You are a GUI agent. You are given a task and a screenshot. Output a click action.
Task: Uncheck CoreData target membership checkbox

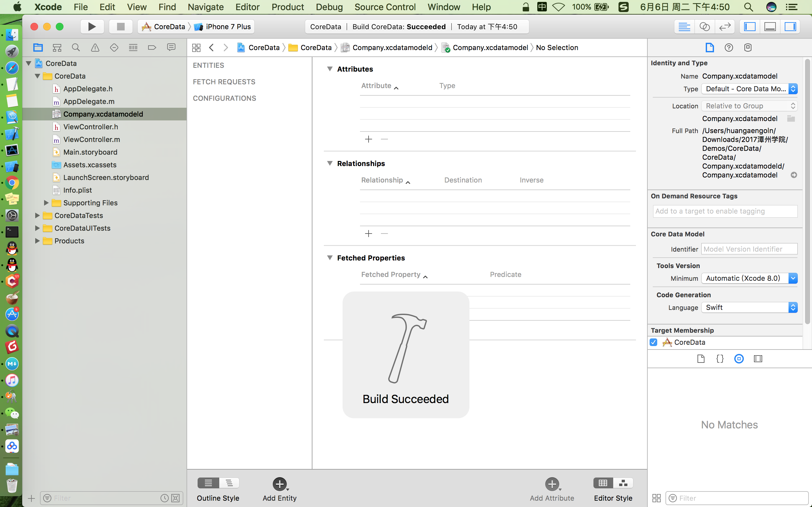click(x=653, y=342)
